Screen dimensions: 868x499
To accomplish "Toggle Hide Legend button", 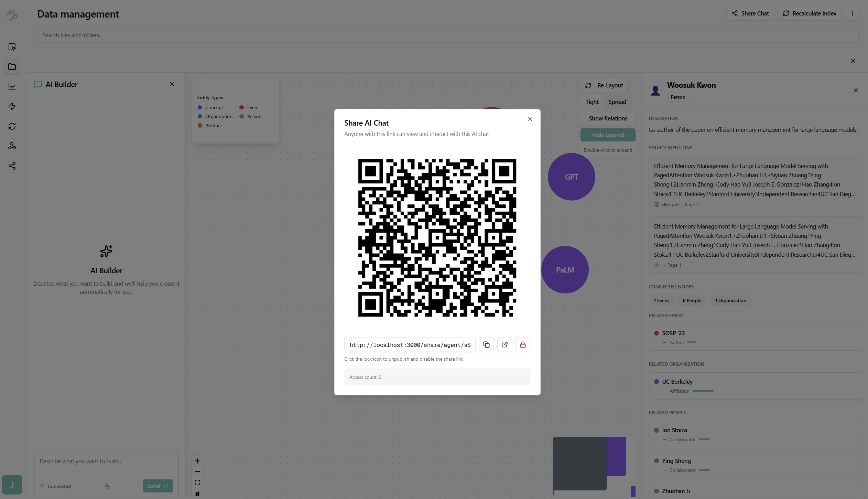I will coord(608,135).
